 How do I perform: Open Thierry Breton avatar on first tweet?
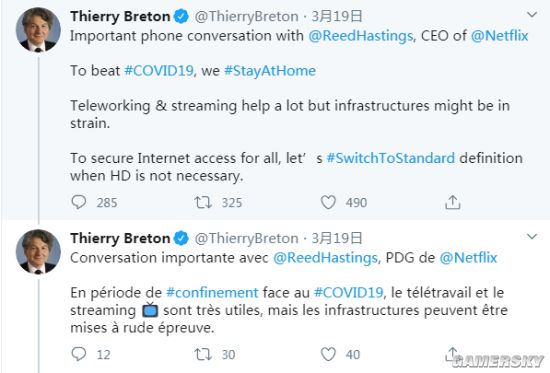coord(38,30)
